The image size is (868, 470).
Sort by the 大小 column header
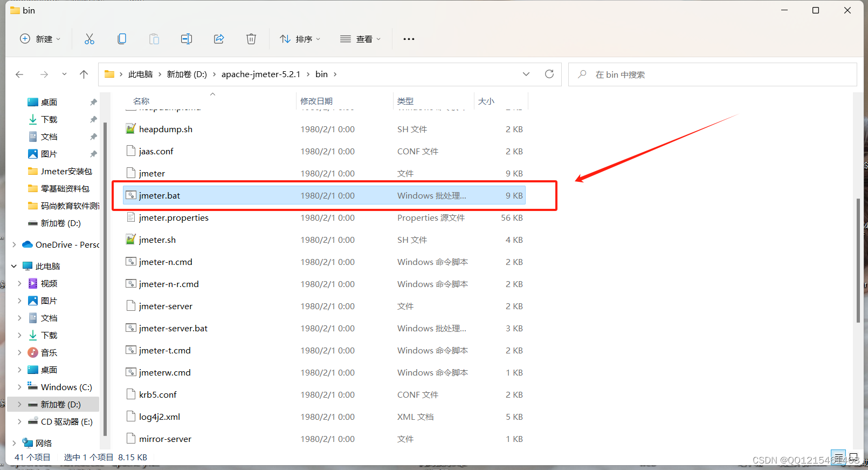486,101
